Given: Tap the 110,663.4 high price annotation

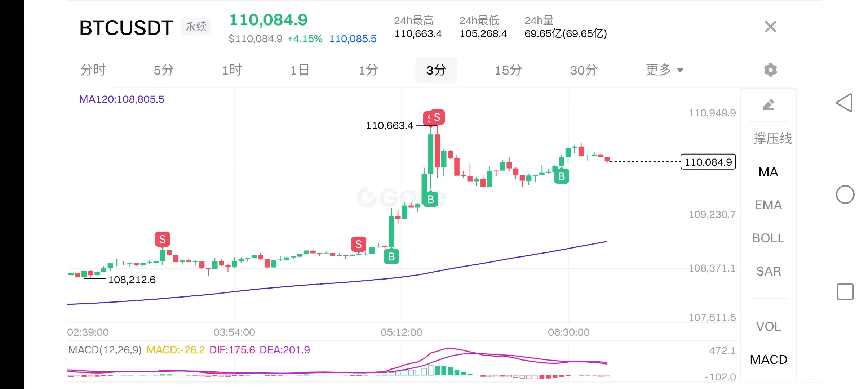Looking at the screenshot, I should tap(389, 125).
